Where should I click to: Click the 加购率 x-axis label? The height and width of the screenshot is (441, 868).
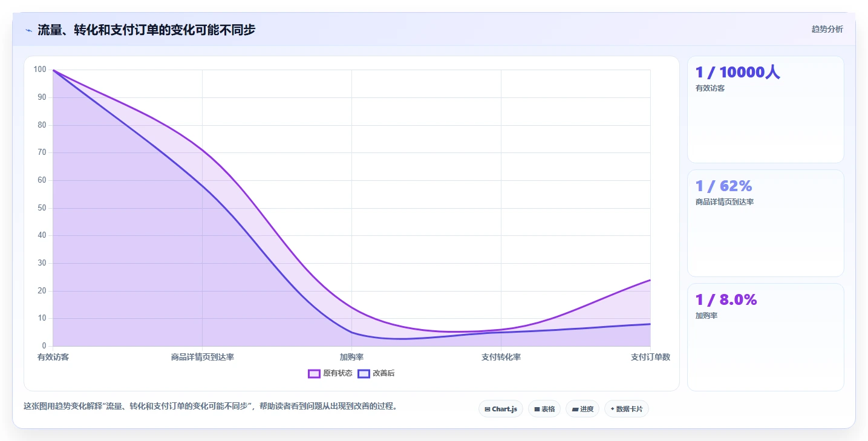point(351,358)
